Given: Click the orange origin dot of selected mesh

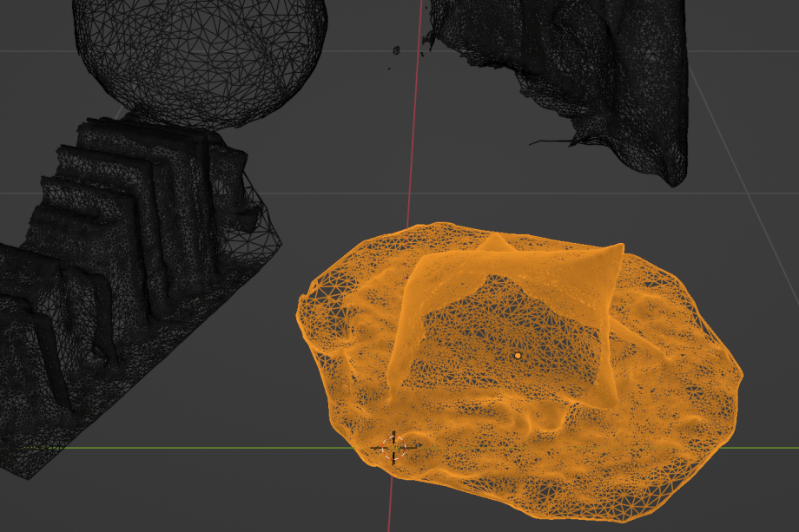Looking at the screenshot, I should 518,356.
